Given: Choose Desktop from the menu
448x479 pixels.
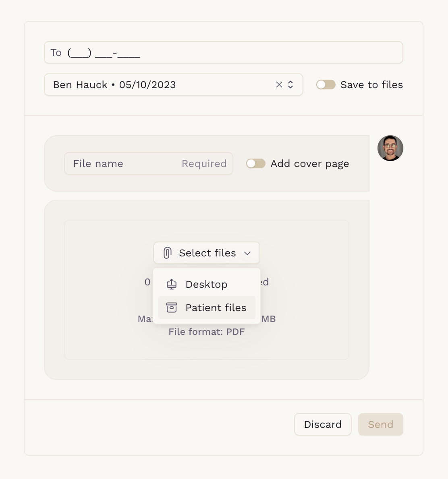Looking at the screenshot, I should [207, 285].
